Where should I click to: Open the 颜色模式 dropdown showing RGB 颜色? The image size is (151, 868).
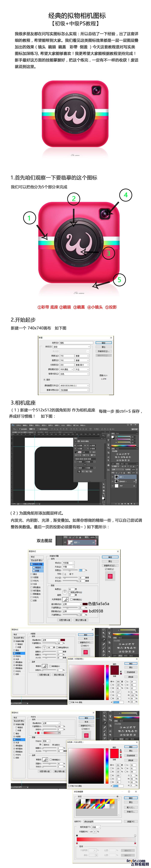66,369
